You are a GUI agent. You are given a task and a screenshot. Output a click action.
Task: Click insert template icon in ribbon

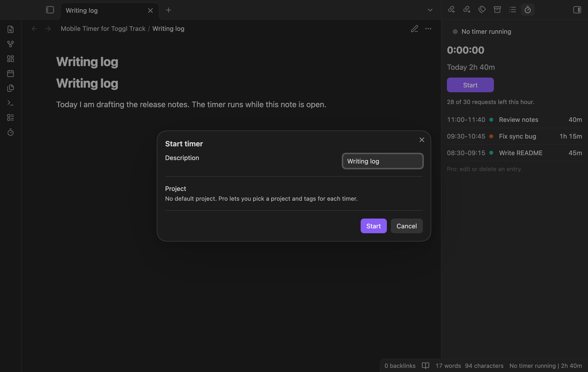[10, 88]
